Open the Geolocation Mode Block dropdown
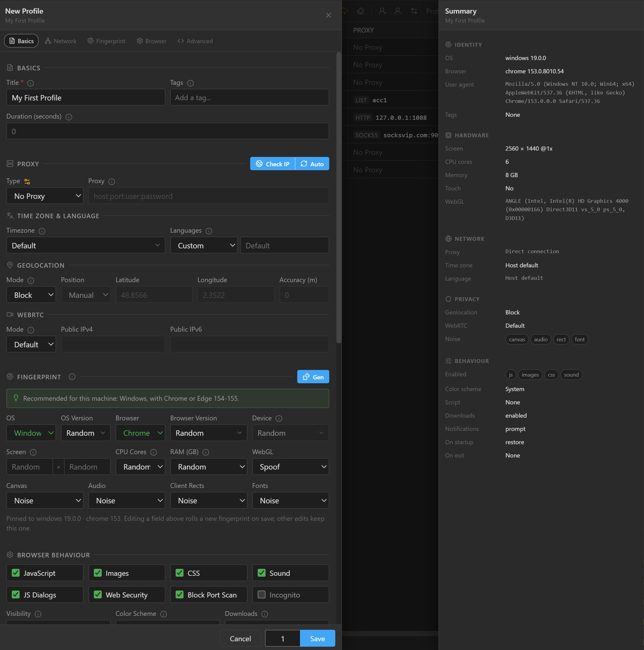 click(31, 295)
